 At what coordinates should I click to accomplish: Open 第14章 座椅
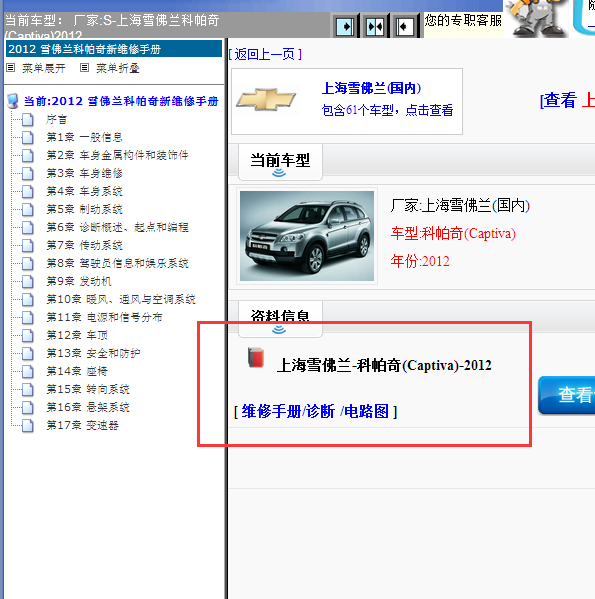pos(77,371)
